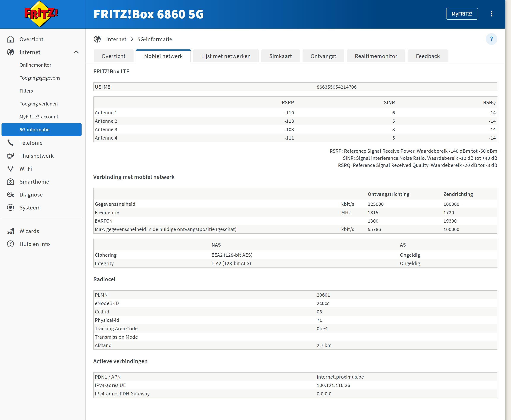Viewport: 511px width, 420px height.
Task: Click 5G-informatie in the breadcrumb
Action: point(155,39)
